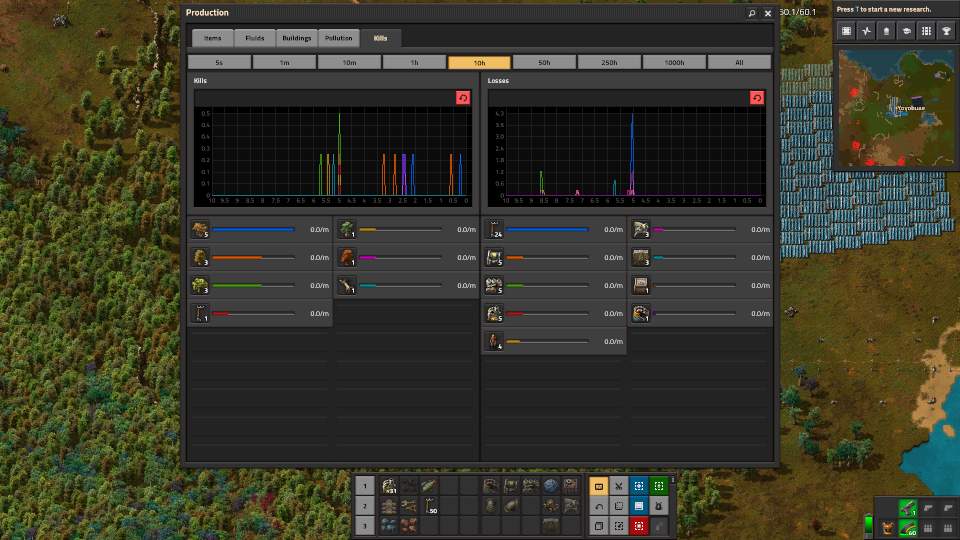Viewport: 960px width, 540px height.
Task: Set the time range to 1m
Action: (x=284, y=62)
